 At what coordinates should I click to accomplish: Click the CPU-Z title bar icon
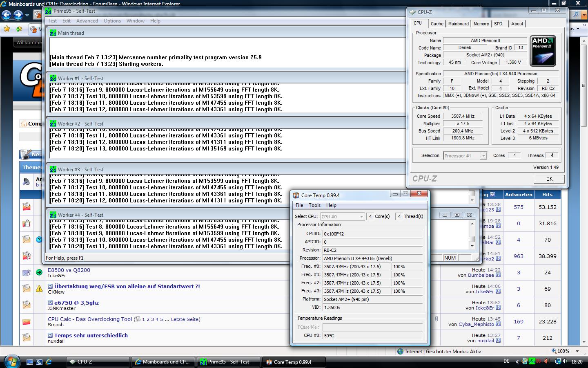coord(413,12)
